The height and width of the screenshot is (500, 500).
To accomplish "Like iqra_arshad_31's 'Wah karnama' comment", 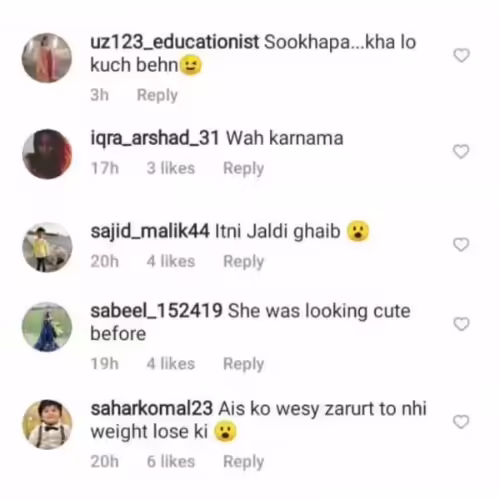I will click(461, 152).
